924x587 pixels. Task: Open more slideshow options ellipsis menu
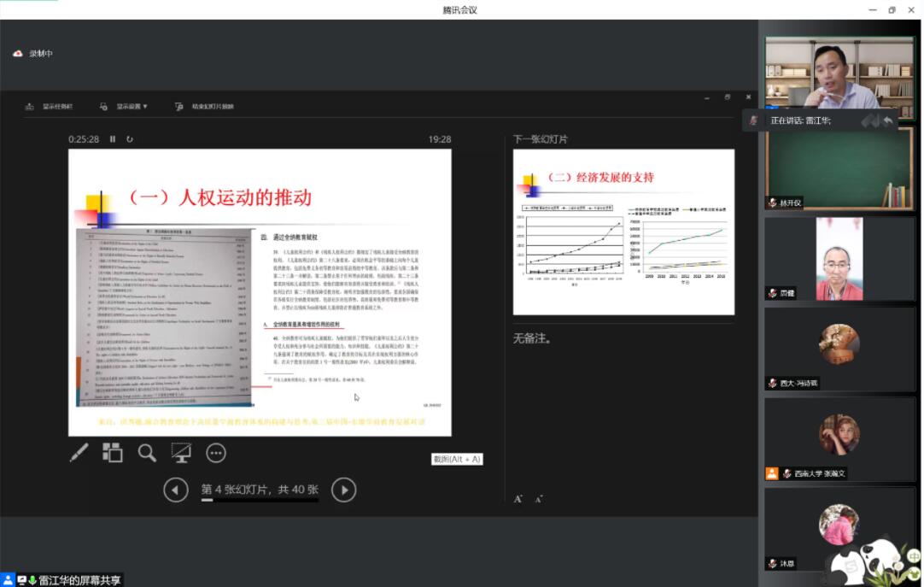[216, 453]
